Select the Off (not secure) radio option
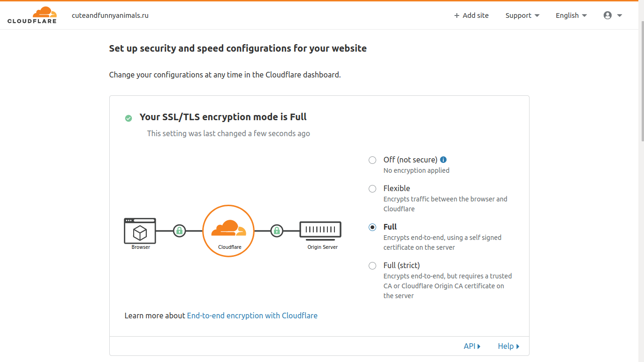The image size is (644, 362). [372, 160]
